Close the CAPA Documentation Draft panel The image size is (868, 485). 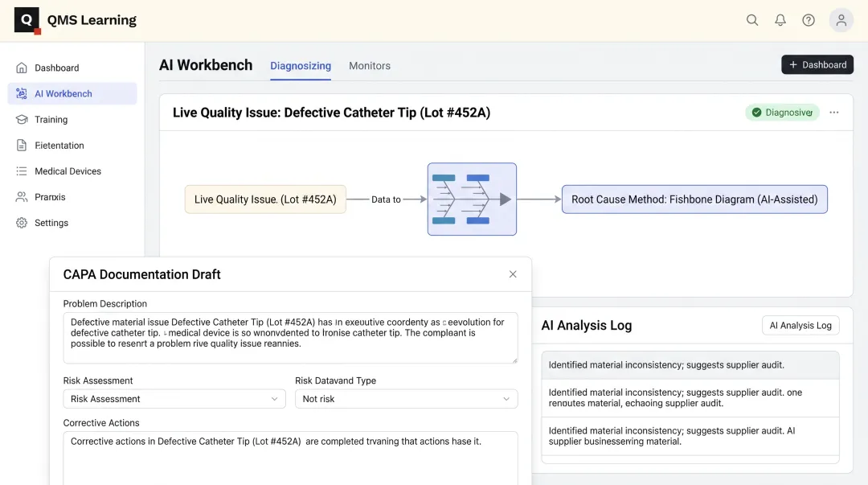pos(513,274)
